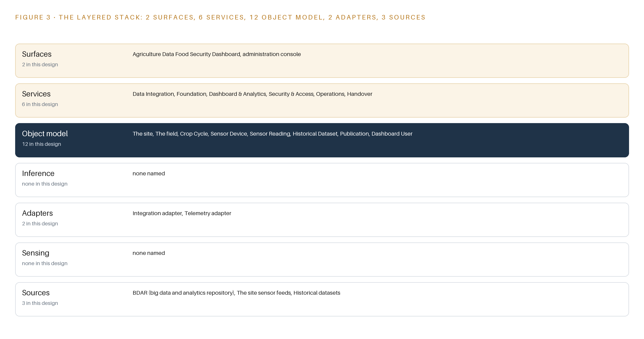Click 'none named' in the Inference row
The height and width of the screenshot is (339, 644).
point(149,173)
